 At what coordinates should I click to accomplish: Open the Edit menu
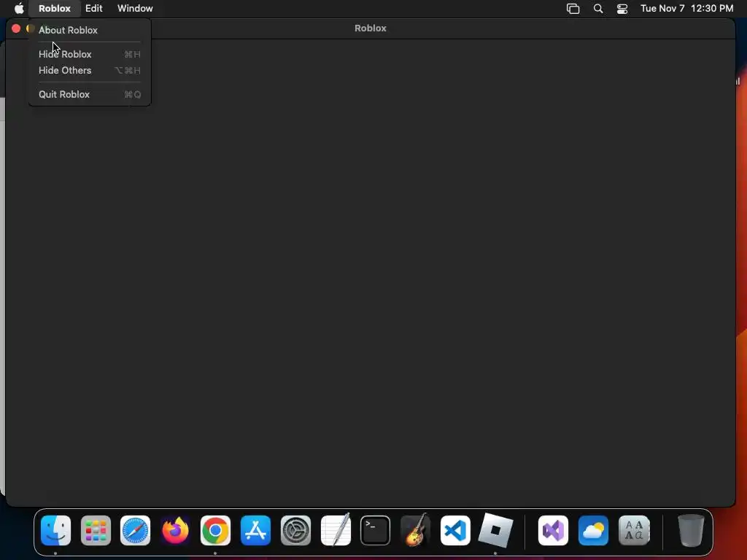[x=94, y=8]
